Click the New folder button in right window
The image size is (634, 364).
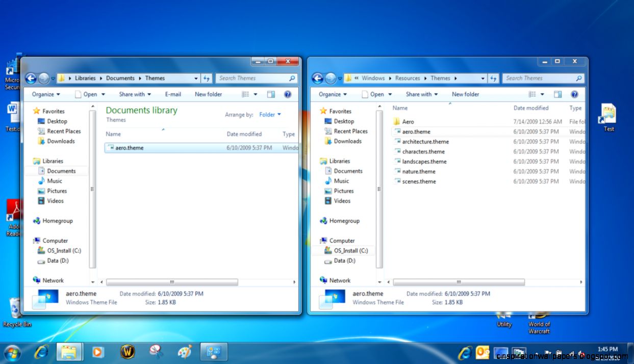[x=465, y=94]
